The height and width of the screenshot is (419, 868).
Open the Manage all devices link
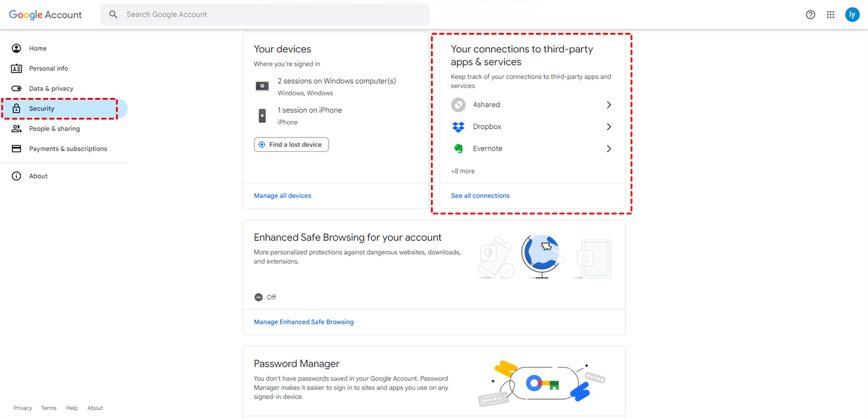[x=283, y=196]
